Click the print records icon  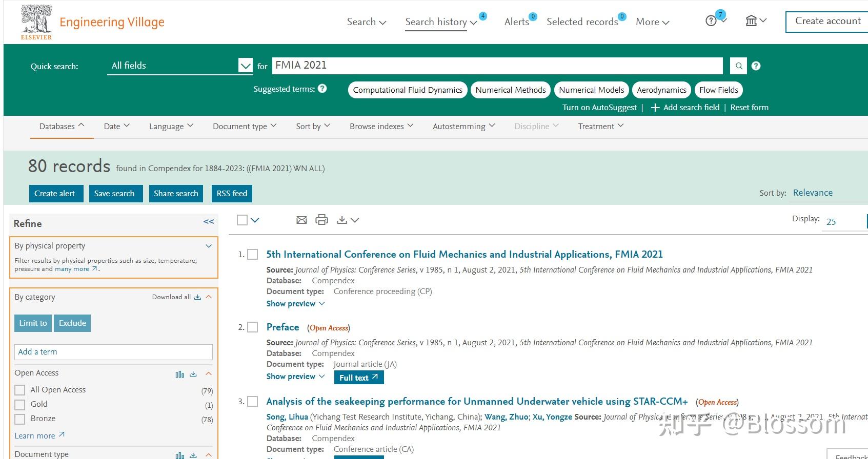coord(321,220)
